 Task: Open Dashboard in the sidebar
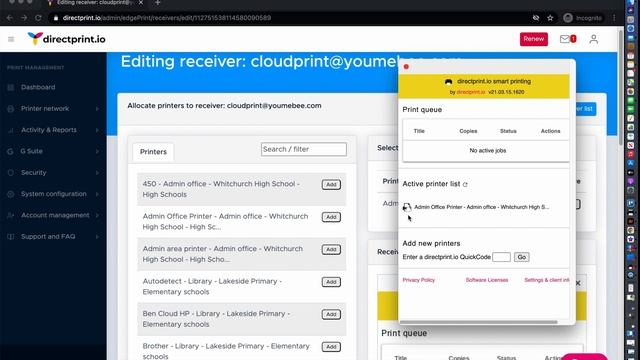point(38,87)
